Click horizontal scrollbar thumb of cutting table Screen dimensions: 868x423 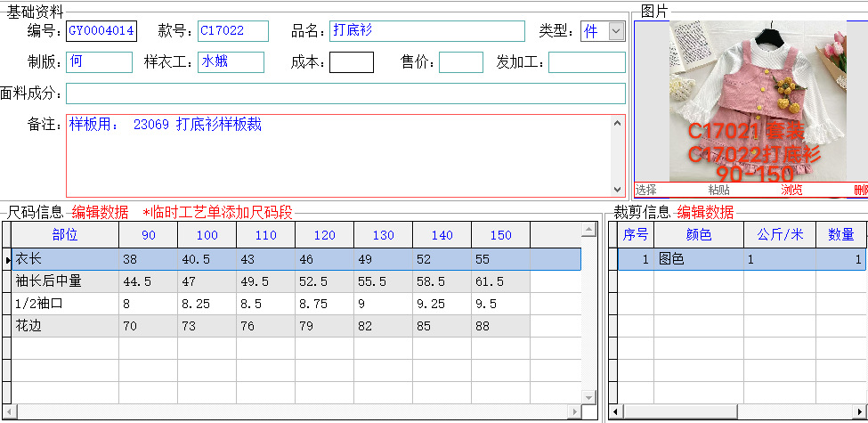(680, 412)
